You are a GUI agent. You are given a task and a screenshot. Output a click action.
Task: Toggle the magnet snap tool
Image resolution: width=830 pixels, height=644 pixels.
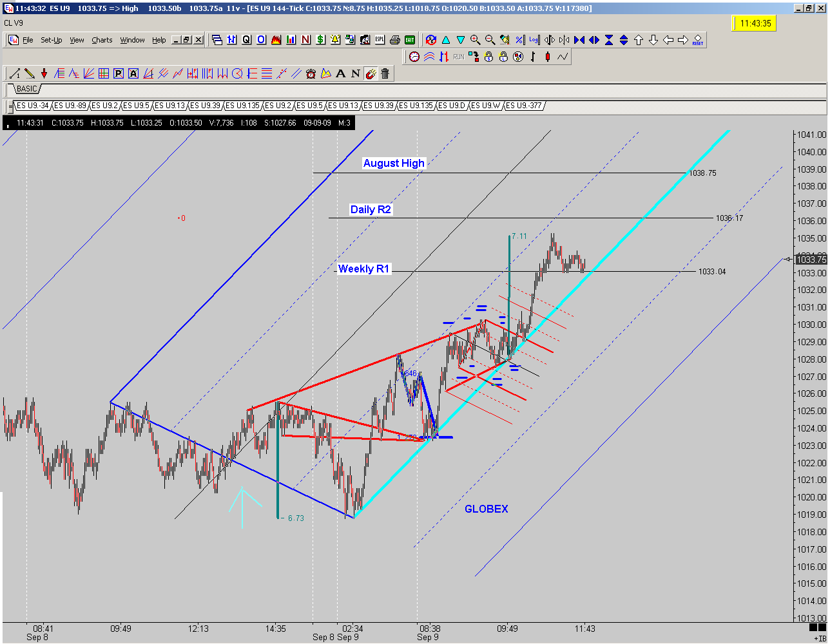click(x=371, y=73)
